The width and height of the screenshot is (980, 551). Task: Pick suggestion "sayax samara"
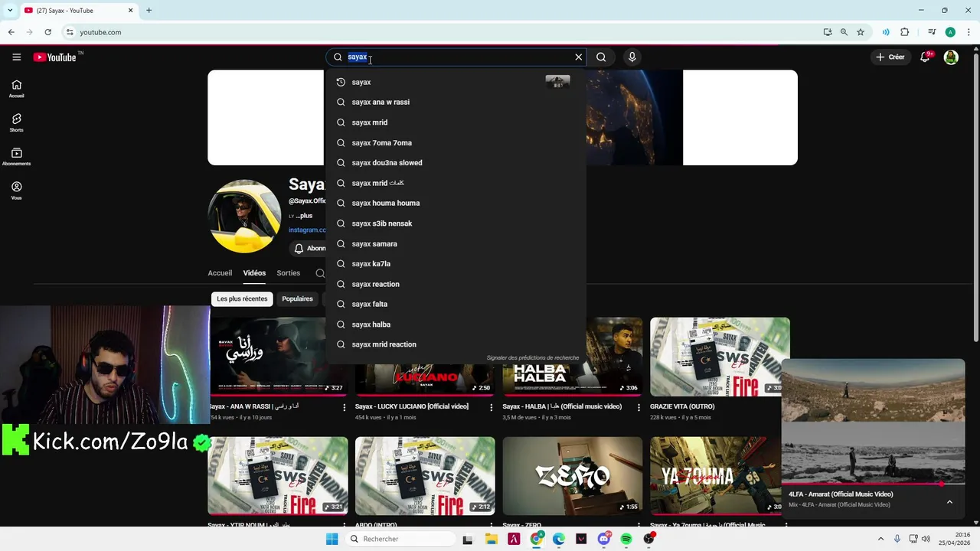[x=456, y=243]
